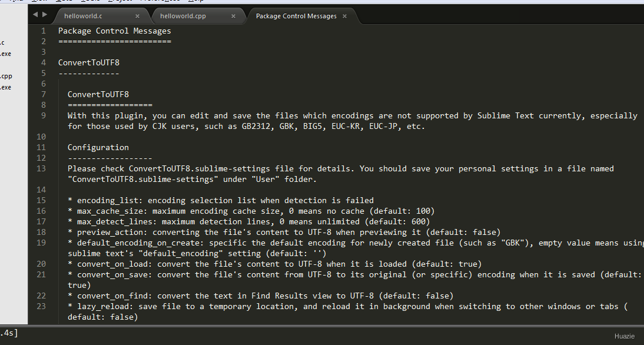Close the helloworld.cpp tab
Image resolution: width=644 pixels, height=345 pixels.
[x=234, y=16]
